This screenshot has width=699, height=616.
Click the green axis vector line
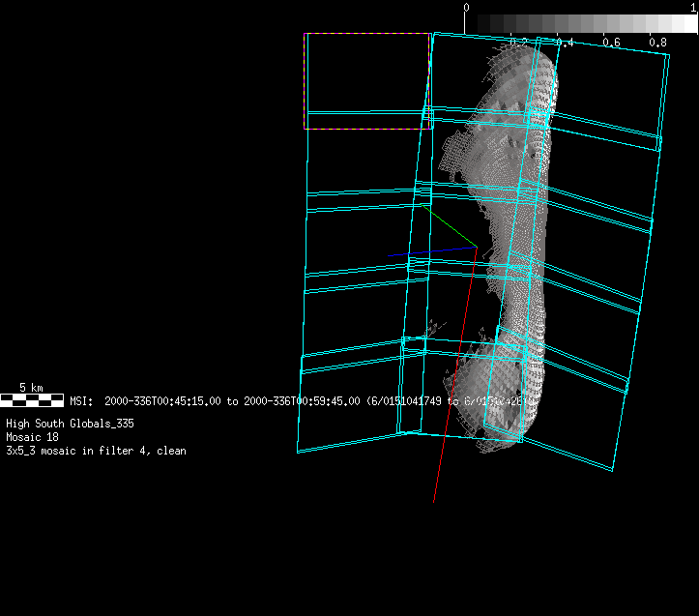(449, 225)
